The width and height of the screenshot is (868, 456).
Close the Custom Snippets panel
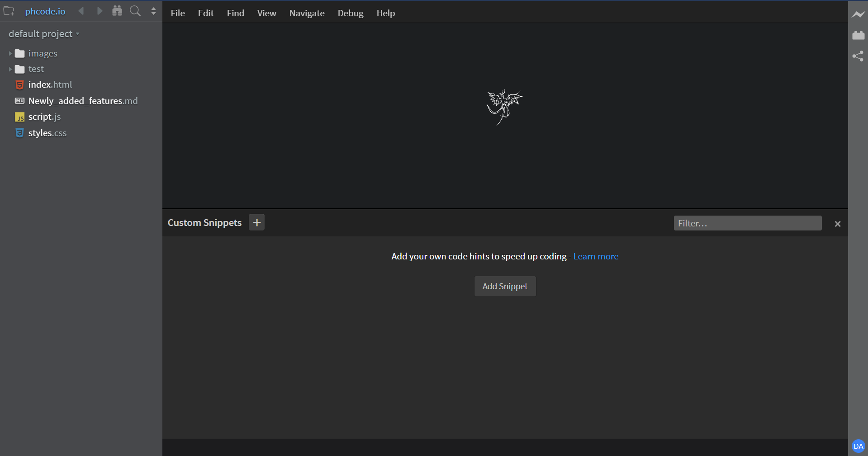[x=837, y=223]
